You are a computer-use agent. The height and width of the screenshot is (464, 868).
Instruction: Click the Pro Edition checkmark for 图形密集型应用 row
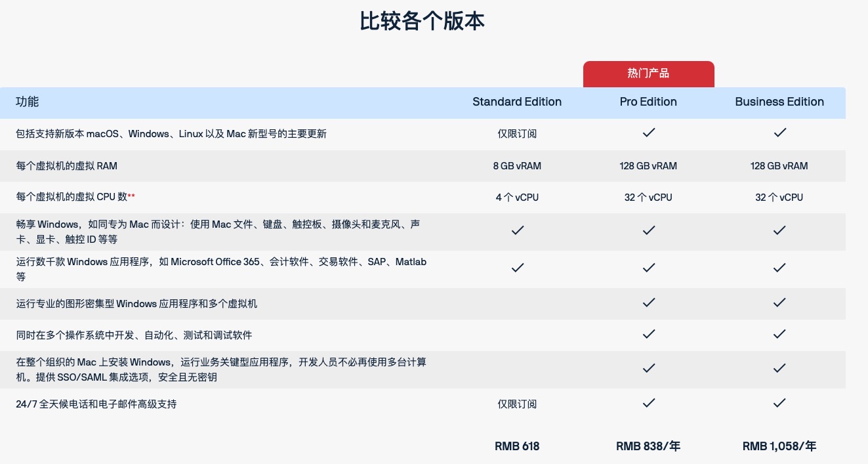click(648, 303)
